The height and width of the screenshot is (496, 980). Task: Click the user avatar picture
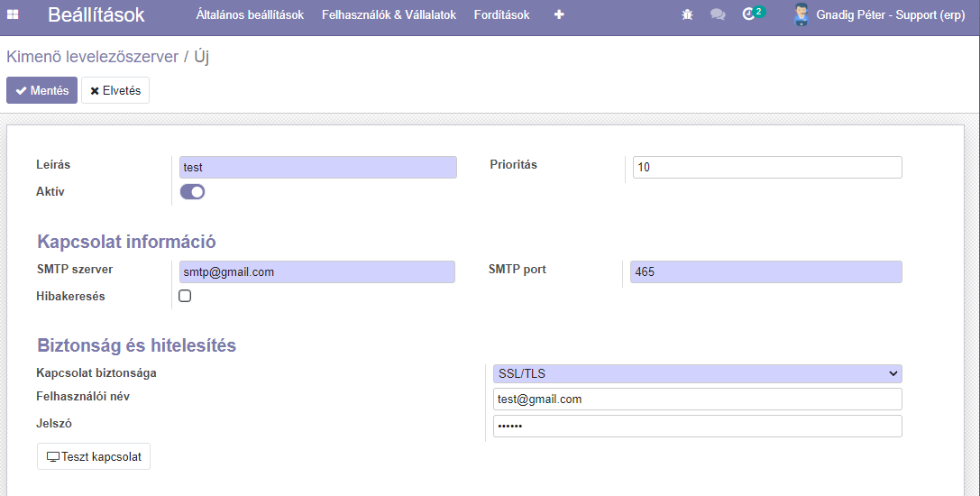tap(801, 14)
